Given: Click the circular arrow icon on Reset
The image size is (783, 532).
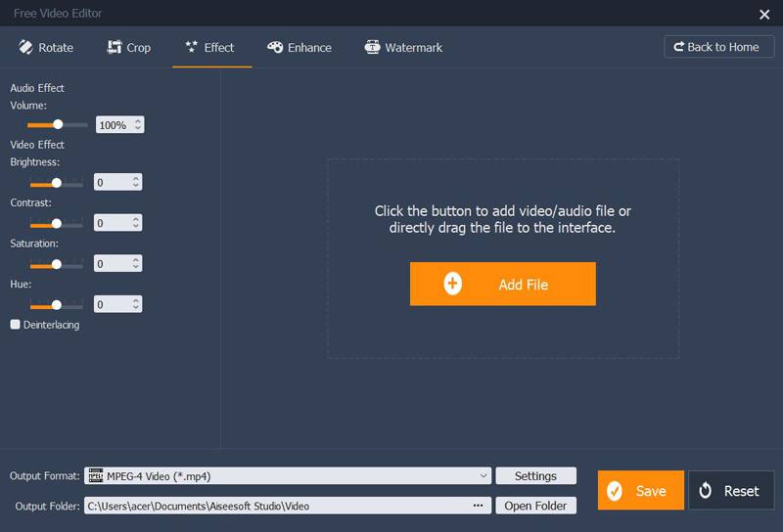Looking at the screenshot, I should pyautogui.click(x=705, y=491).
